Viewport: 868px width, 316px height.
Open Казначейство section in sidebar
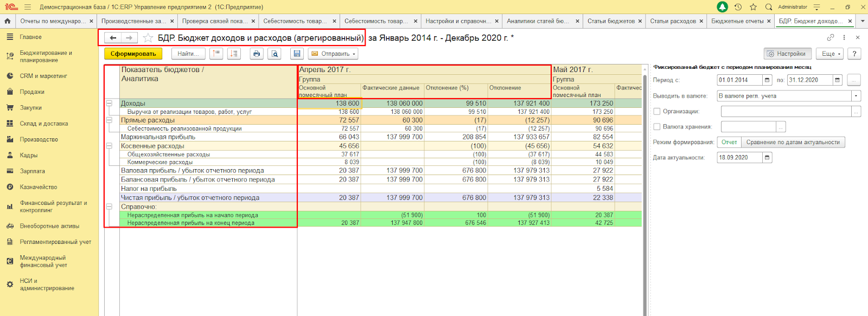click(x=39, y=187)
